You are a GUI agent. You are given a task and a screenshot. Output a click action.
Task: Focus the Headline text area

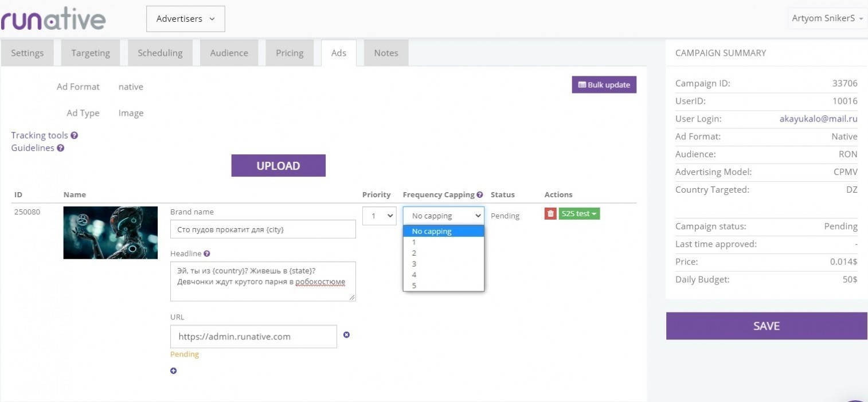click(263, 281)
